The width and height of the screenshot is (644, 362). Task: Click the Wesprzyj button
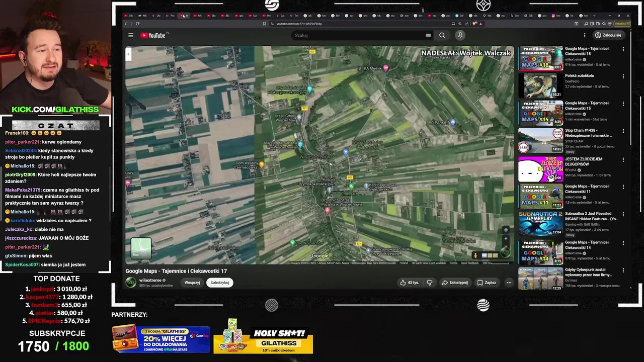coord(192,283)
